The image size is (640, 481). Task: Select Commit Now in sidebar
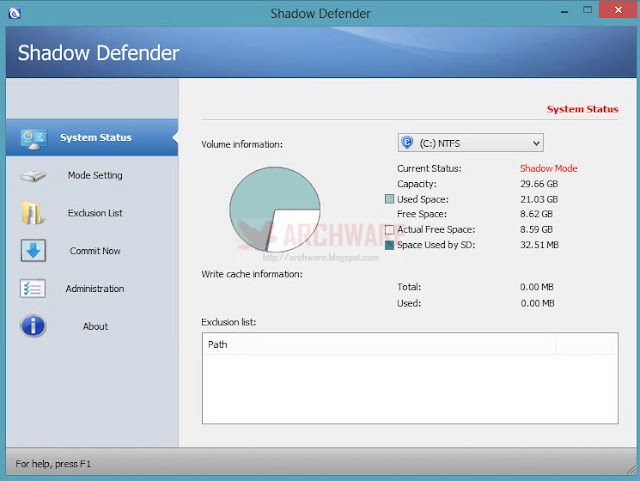[92, 251]
